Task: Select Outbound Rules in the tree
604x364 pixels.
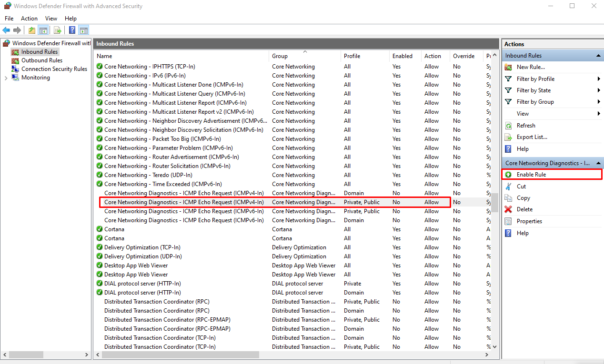Action: coord(41,60)
